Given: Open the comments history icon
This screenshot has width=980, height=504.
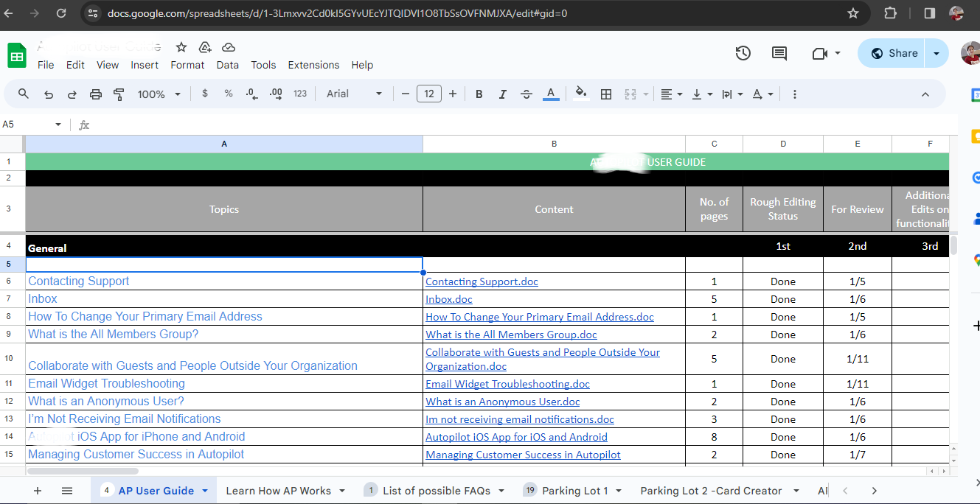Looking at the screenshot, I should coord(779,53).
